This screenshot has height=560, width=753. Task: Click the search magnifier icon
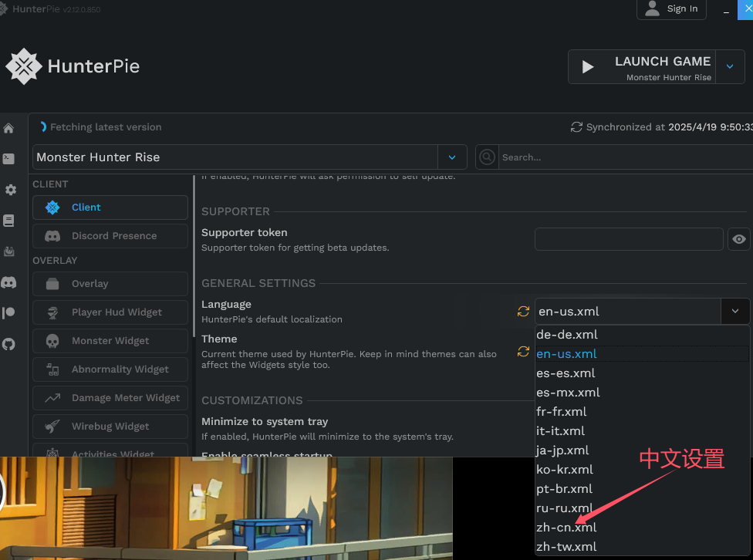487,157
